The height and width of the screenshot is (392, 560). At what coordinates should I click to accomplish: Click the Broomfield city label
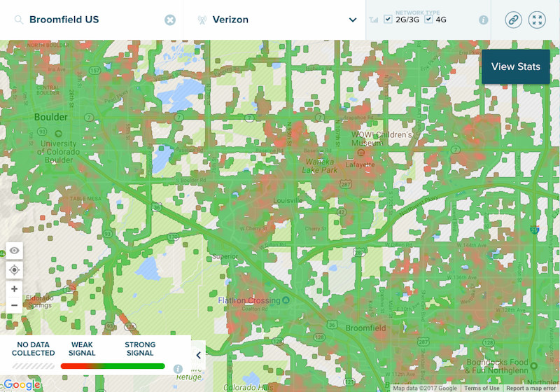pos(365,328)
